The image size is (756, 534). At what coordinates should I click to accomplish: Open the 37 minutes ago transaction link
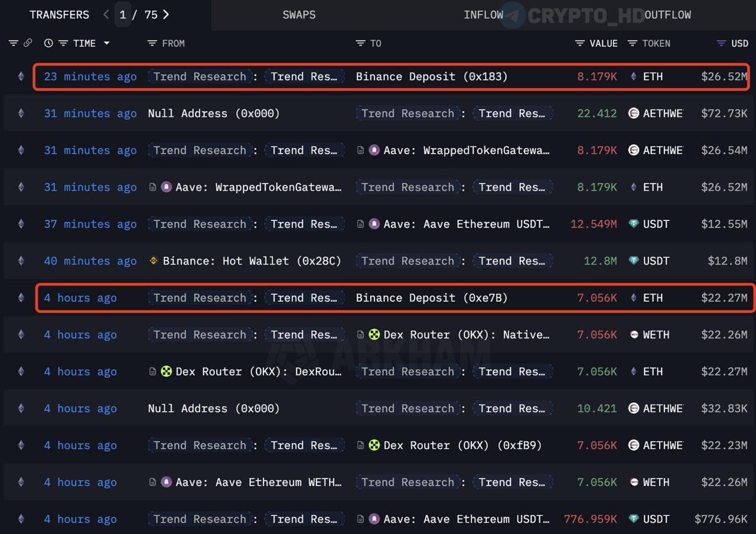click(x=90, y=224)
